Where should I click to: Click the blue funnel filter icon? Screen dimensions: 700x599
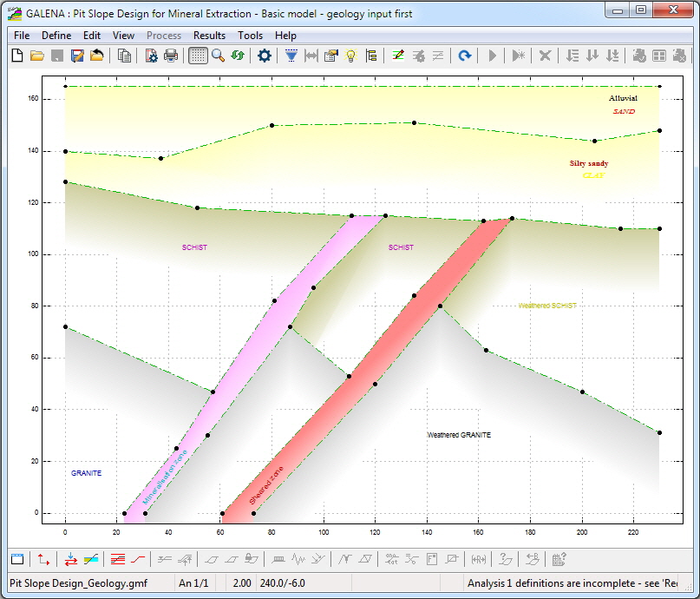coord(291,56)
